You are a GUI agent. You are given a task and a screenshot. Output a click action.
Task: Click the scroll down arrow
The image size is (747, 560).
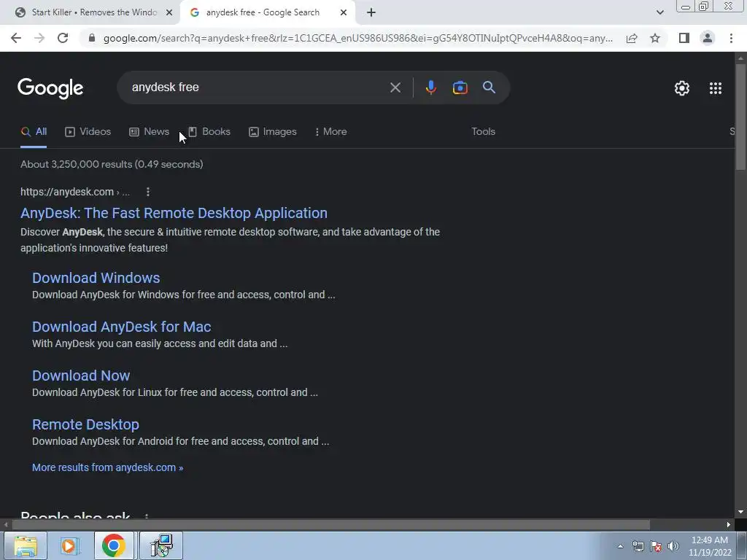coord(740,512)
